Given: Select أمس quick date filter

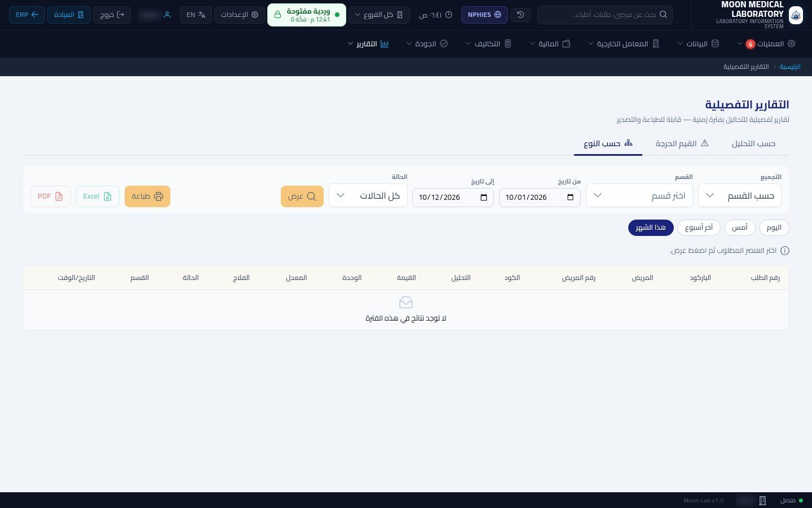Looking at the screenshot, I should click(x=740, y=227).
